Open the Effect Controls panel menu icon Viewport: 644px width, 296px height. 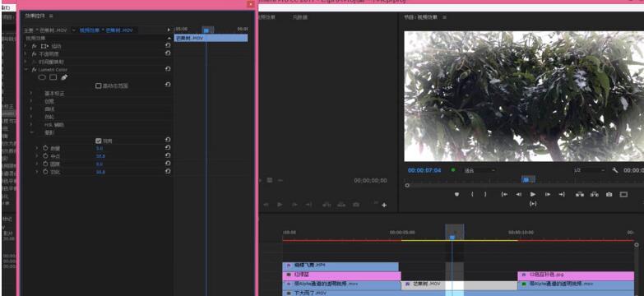(51, 16)
